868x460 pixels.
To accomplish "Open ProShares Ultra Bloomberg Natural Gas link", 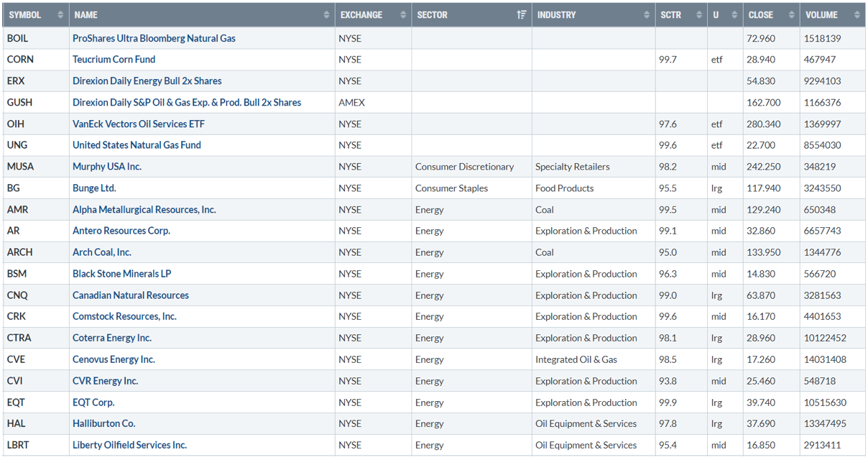I will point(154,38).
